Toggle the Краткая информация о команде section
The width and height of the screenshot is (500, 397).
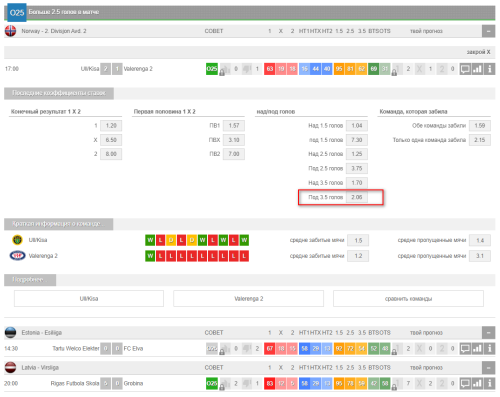pos(59,224)
